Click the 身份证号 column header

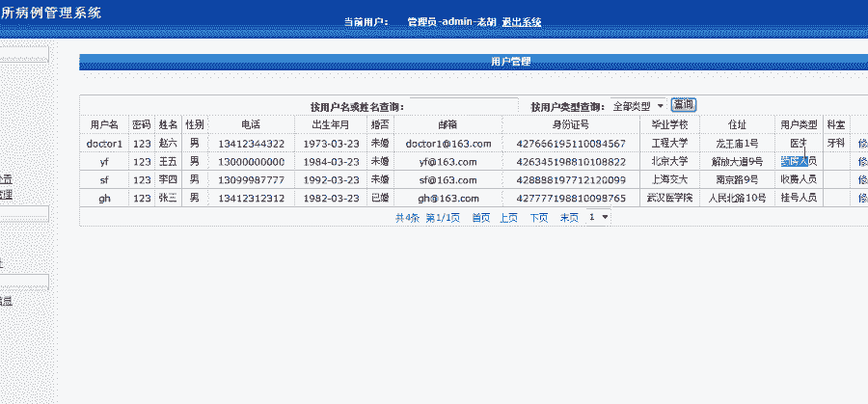571,125
